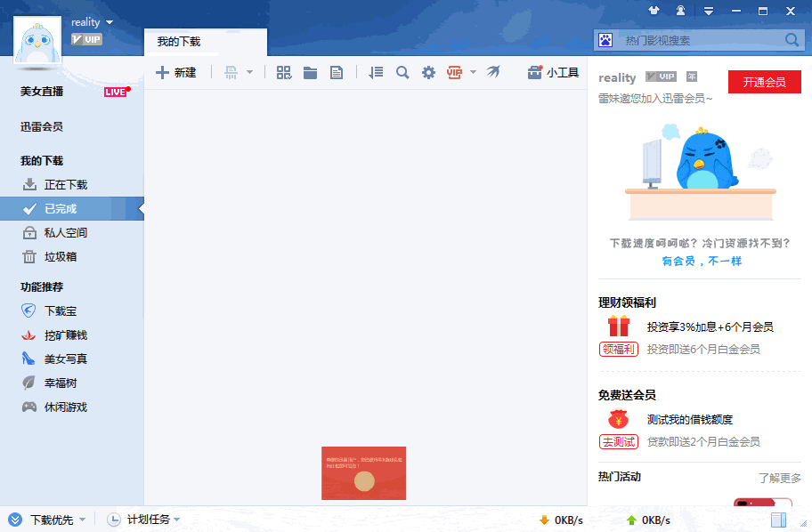This screenshot has height=532, width=812.
Task: Click the 去测试 badge button
Action: [x=619, y=441]
